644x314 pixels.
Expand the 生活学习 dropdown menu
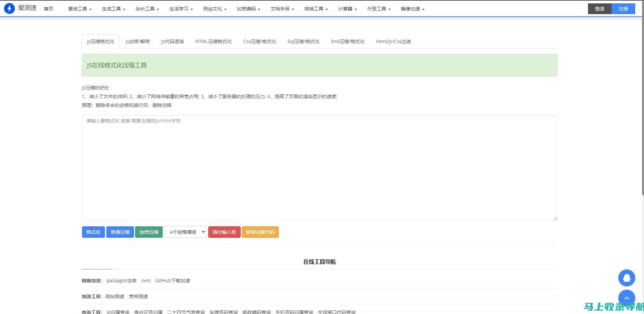[181, 9]
